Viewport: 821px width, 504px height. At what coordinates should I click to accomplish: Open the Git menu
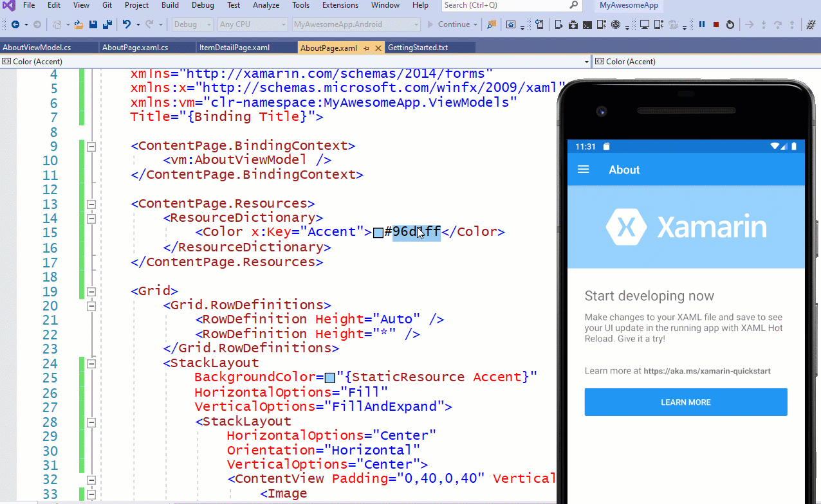[107, 5]
